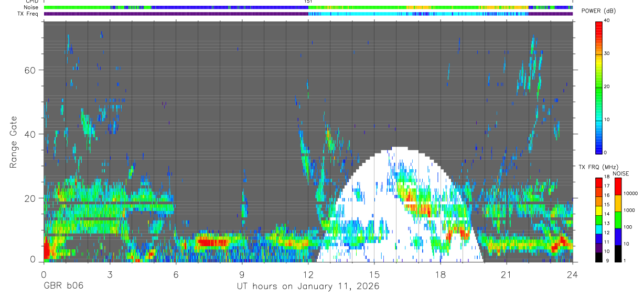Image resolution: width=644 pixels, height=297 pixels.
Task: Click the 'Noise' row label at top
Action: [31, 7]
